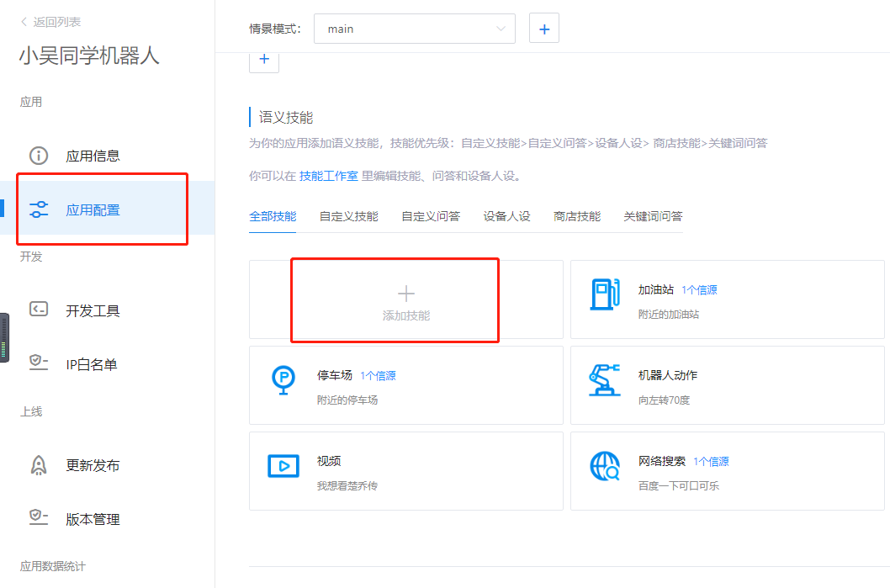This screenshot has width=890, height=588.
Task: Expand the left panel side handle
Action: click(x=3, y=336)
